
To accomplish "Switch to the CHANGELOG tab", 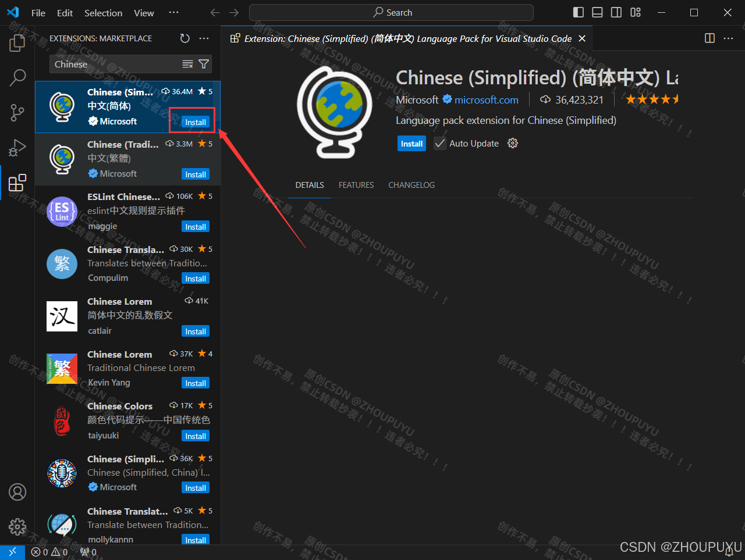I will pyautogui.click(x=411, y=185).
